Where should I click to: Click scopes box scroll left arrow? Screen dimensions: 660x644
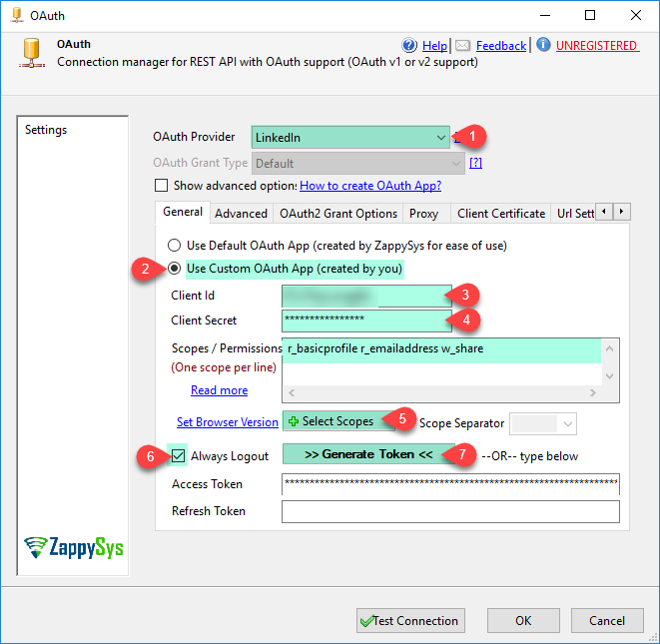(x=292, y=393)
